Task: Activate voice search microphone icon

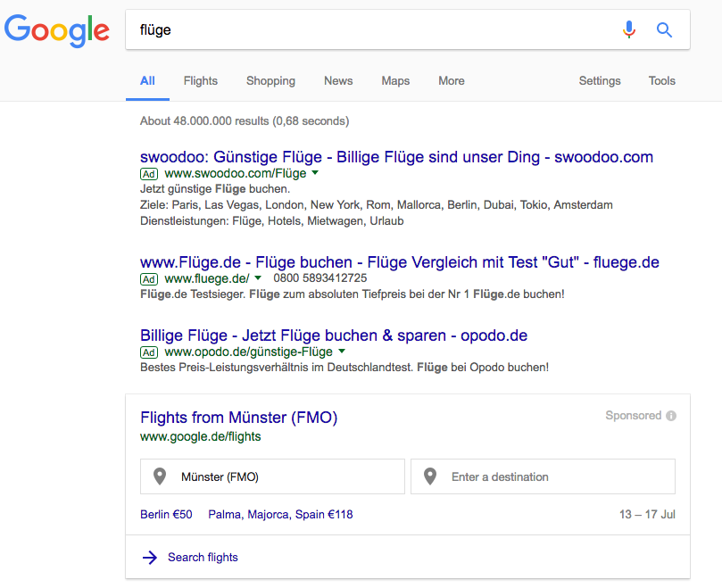Action: click(x=629, y=30)
